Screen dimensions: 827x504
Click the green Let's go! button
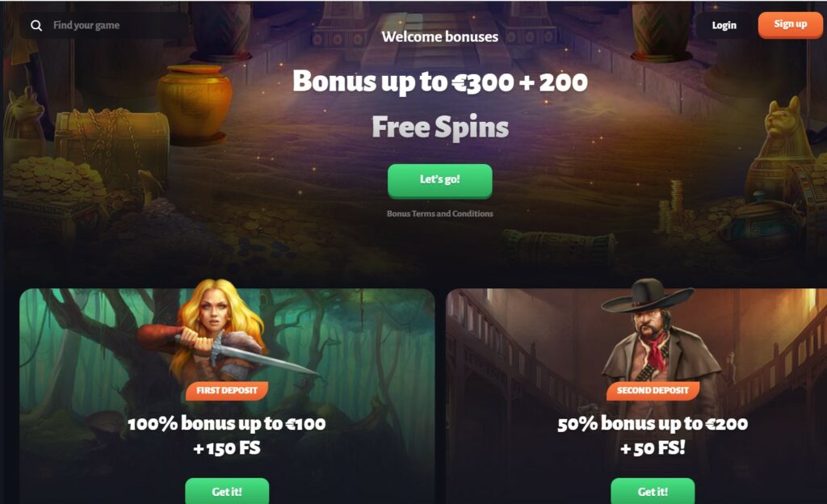(440, 180)
